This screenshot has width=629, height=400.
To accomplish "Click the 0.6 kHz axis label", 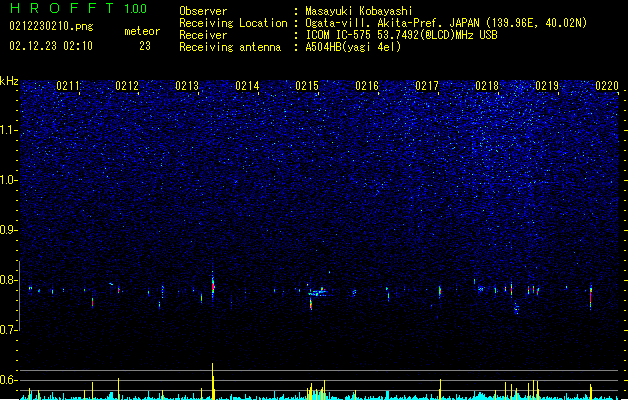I will tap(9, 380).
